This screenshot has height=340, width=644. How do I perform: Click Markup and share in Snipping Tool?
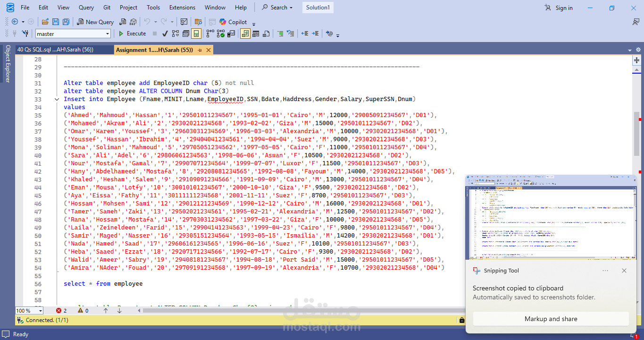[x=551, y=319]
